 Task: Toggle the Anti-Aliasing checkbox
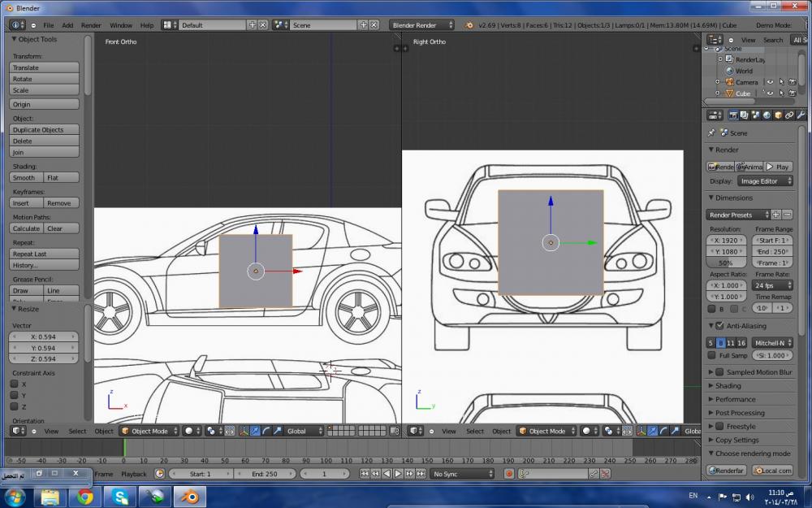[719, 326]
